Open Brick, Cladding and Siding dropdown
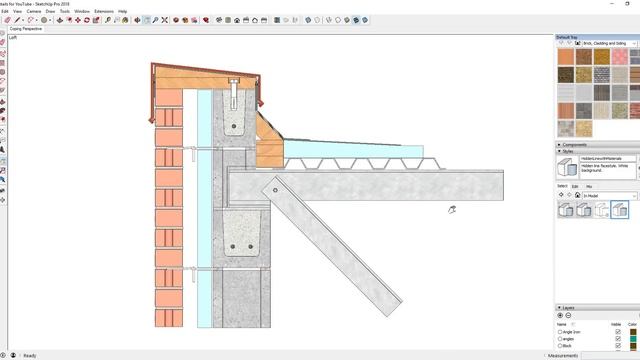The image size is (640, 360). coord(609,43)
